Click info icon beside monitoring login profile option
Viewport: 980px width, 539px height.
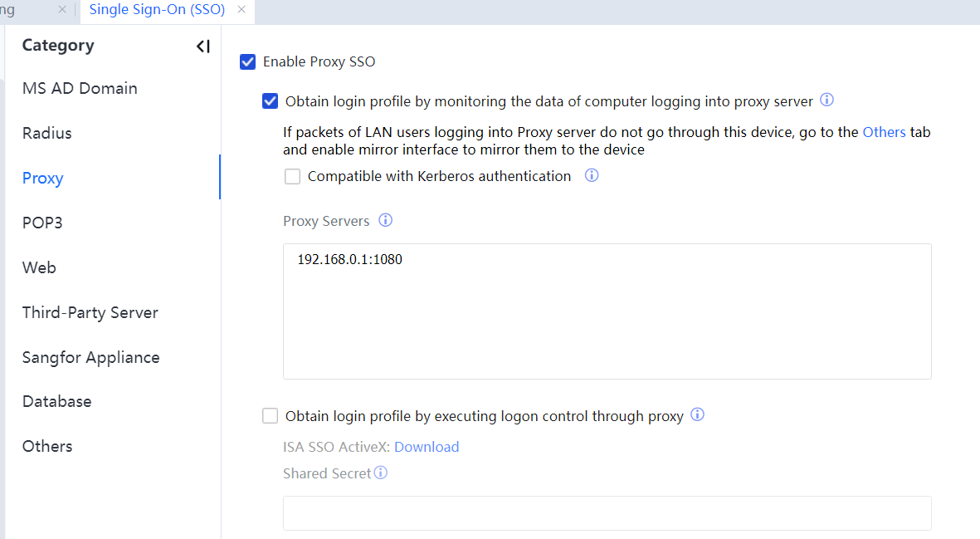pos(826,100)
